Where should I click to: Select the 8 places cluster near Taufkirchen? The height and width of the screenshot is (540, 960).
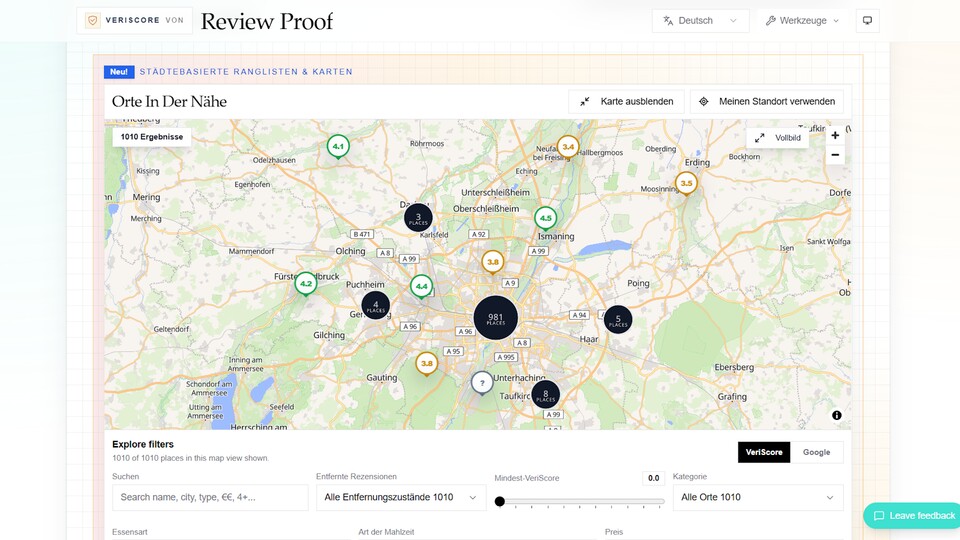[545, 395]
